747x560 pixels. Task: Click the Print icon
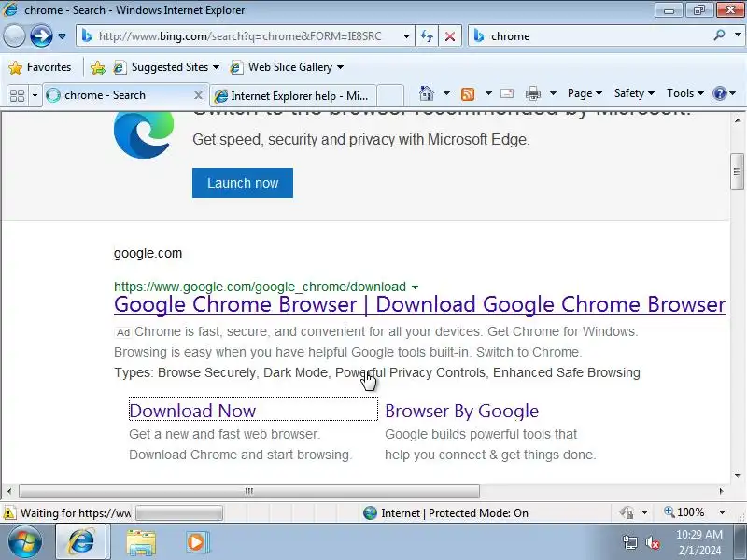(532, 94)
